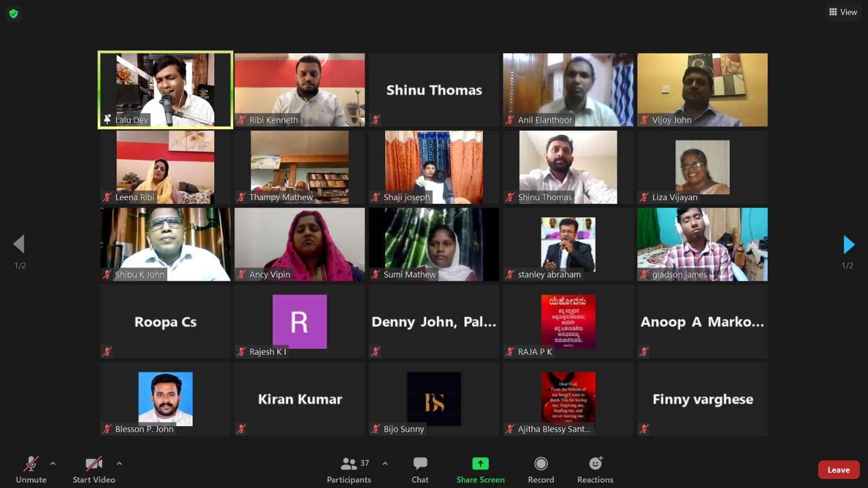Open the Chat window
The height and width of the screenshot is (488, 868).
420,470
